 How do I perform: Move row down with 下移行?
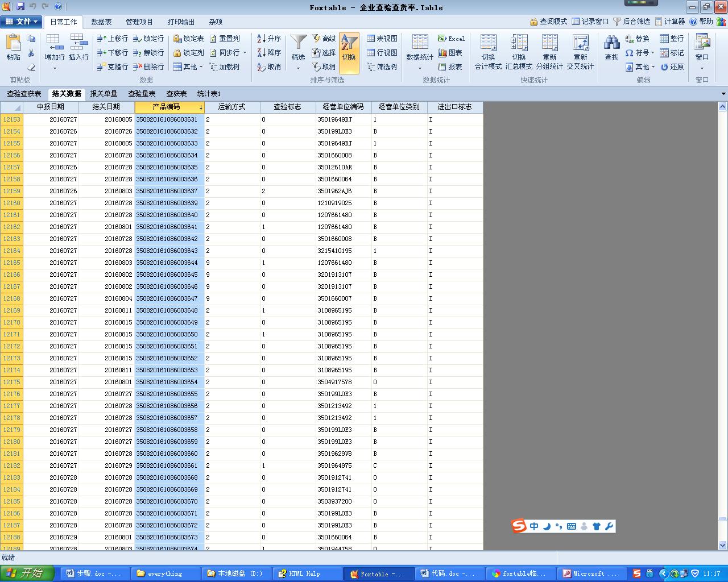[x=112, y=53]
